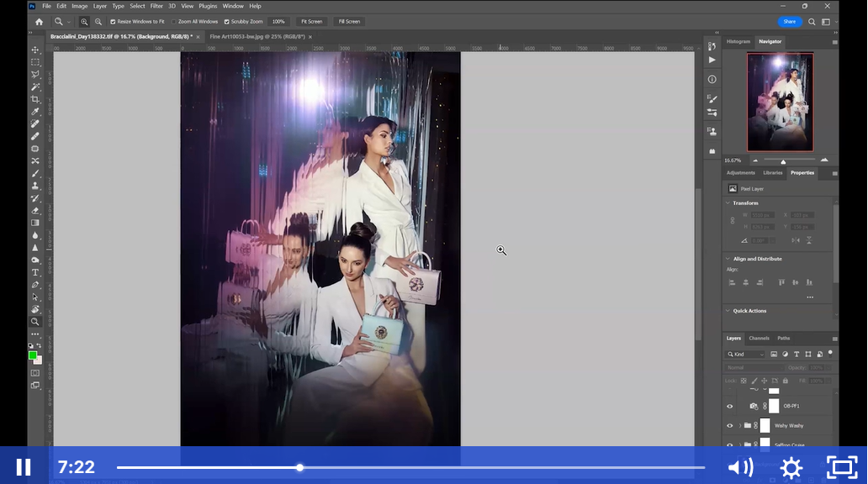Enable Zoom All Windows checkbox
This screenshot has width=868, height=484.
[x=174, y=22]
